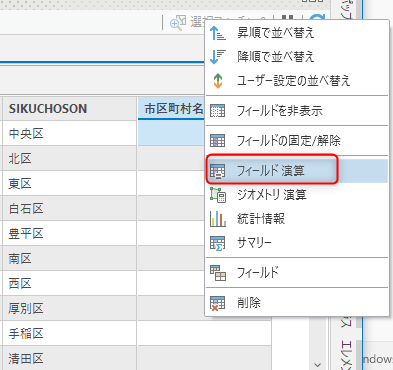Select the 南区 cell

pos(69,258)
